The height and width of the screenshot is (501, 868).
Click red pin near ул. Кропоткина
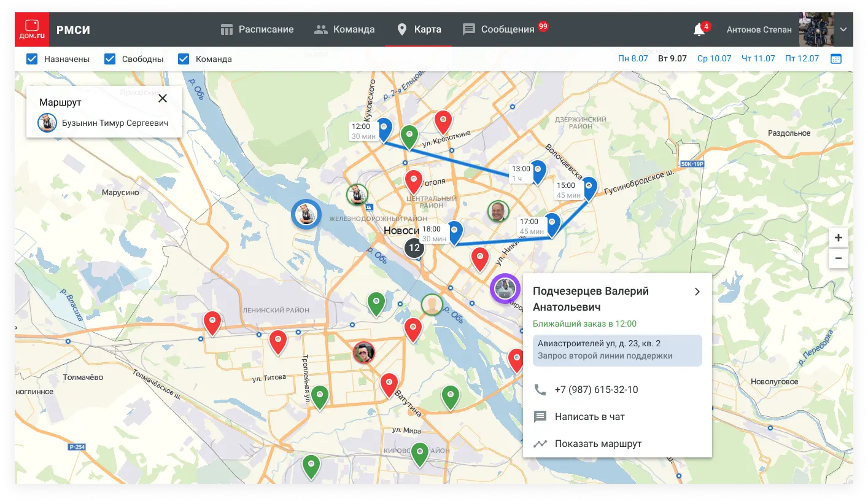point(443,122)
